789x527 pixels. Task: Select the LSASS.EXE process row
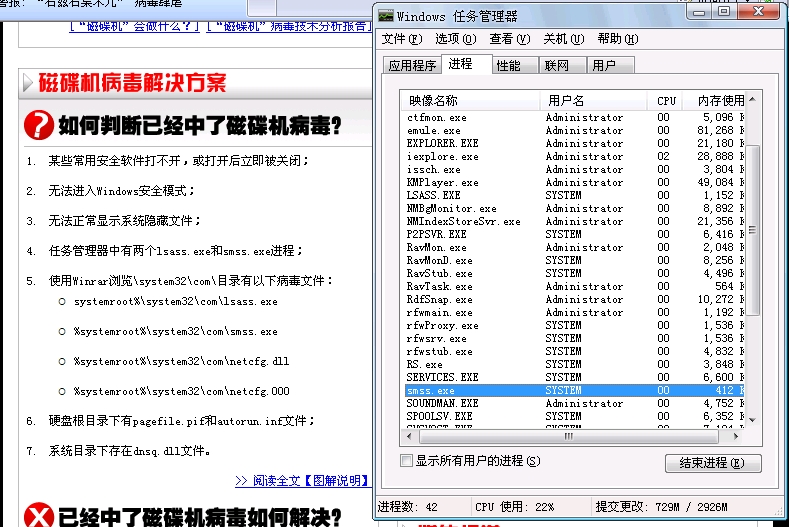point(574,195)
